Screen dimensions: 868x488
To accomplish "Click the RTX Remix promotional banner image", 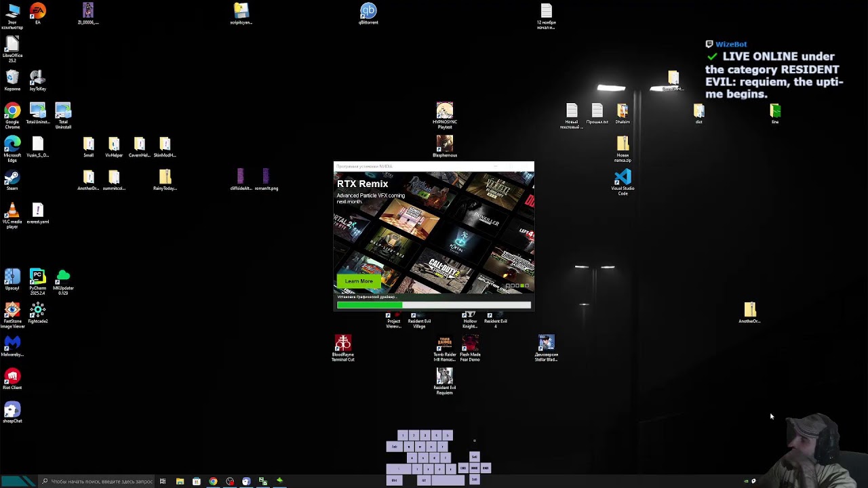I will point(434,233).
